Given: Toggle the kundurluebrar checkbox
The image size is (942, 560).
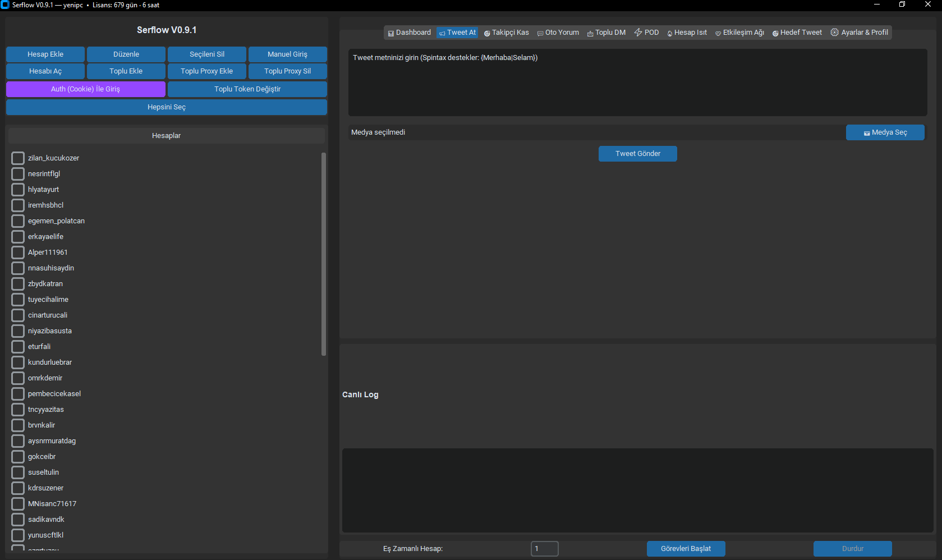Looking at the screenshot, I should (18, 362).
